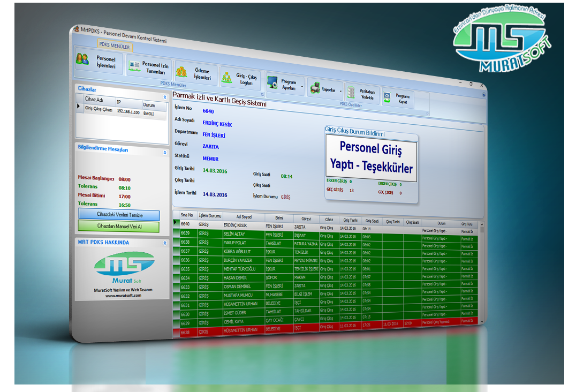Collapse Bilgilendirme Mesajları panel
The width and height of the screenshot is (576, 392).
[x=165, y=153]
